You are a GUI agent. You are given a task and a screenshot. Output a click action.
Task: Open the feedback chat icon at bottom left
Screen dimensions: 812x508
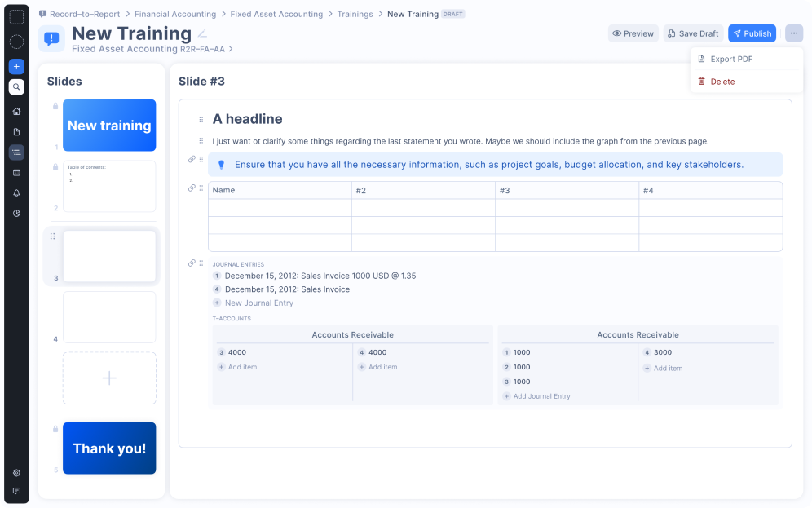[x=15, y=492]
